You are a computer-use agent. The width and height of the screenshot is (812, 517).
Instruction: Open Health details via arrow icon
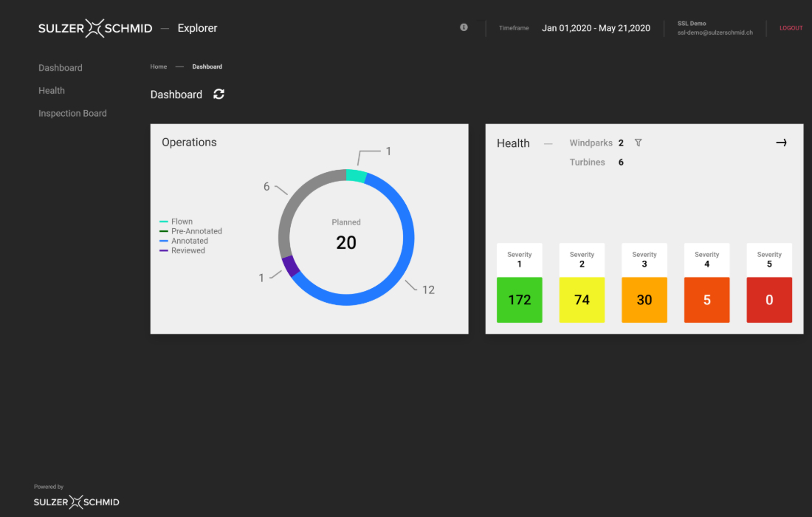pyautogui.click(x=781, y=143)
